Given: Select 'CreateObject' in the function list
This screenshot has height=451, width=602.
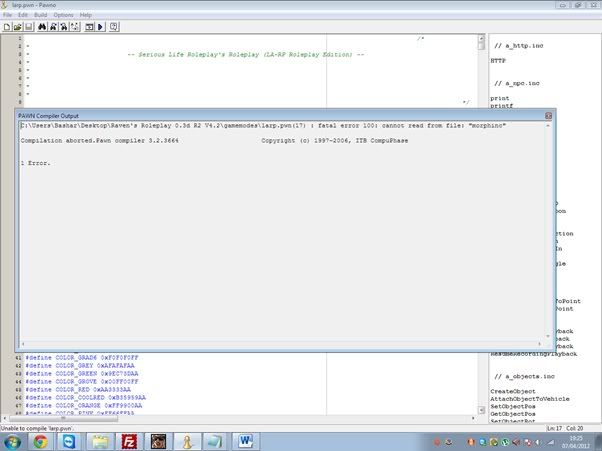Looking at the screenshot, I should tap(513, 392).
